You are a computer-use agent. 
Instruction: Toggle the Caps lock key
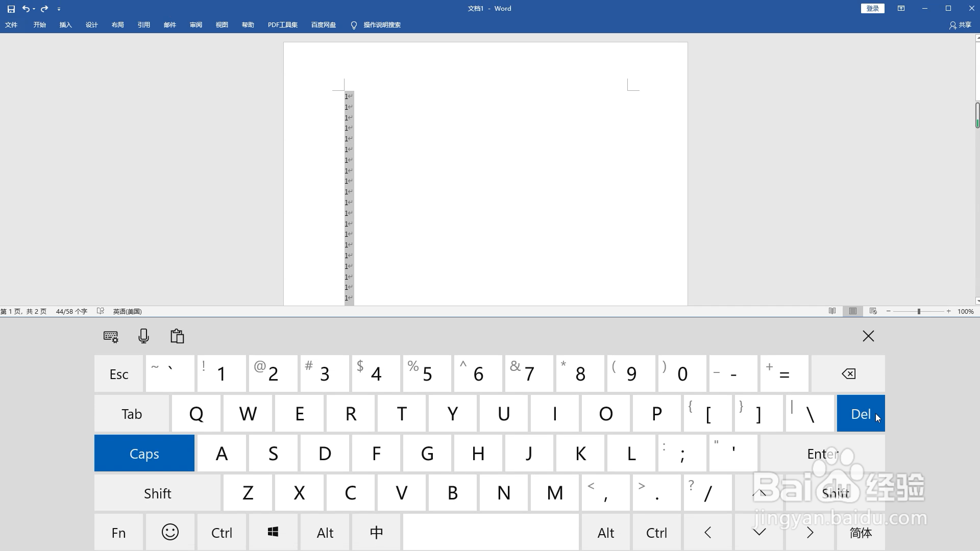144,454
